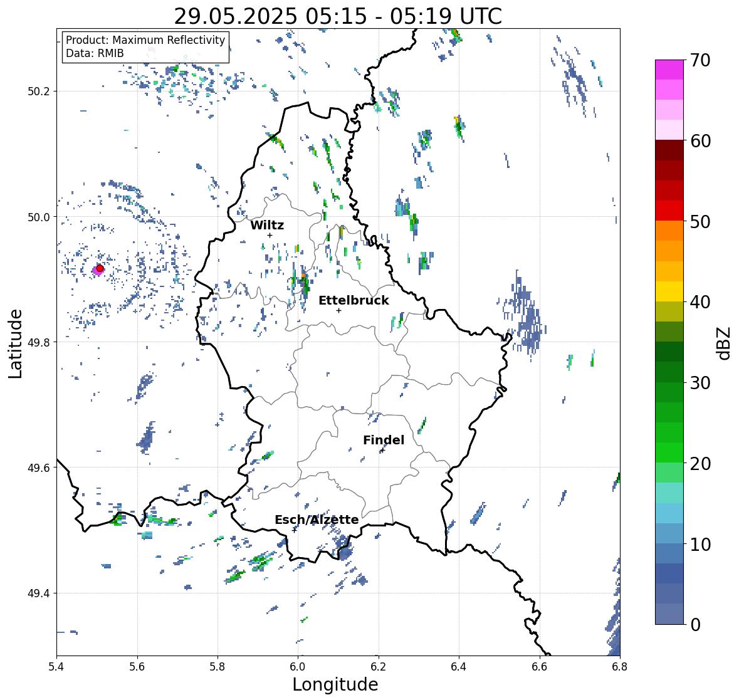The height and width of the screenshot is (700, 739).
Task: Click colorbar tick value 50
Action: [x=700, y=221]
